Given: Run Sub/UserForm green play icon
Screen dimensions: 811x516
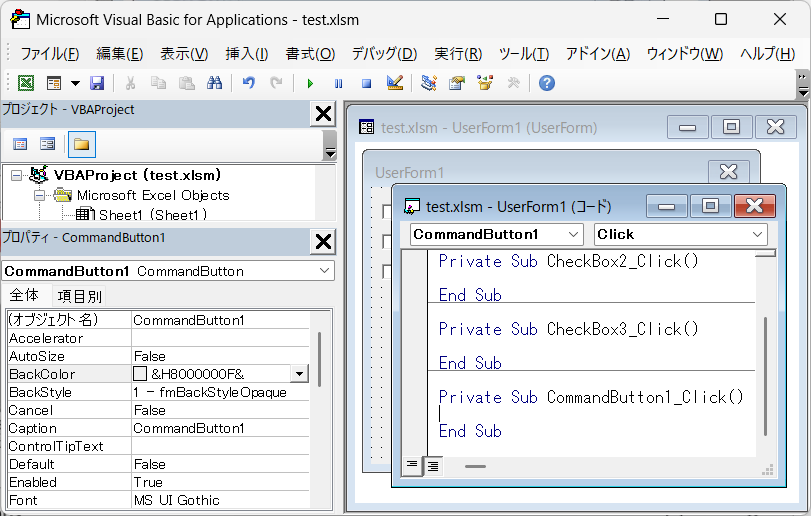Looking at the screenshot, I should pos(310,83).
